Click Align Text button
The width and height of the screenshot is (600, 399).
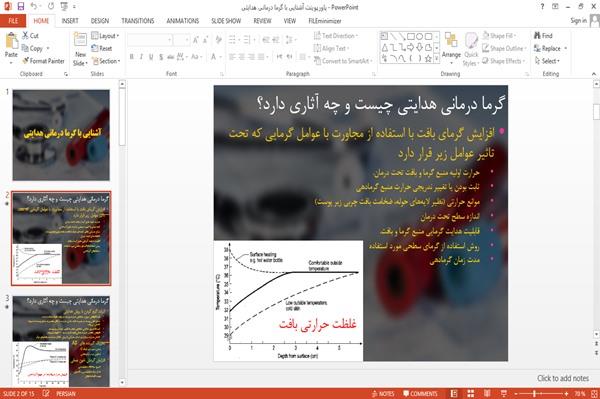pyautogui.click(x=331, y=48)
